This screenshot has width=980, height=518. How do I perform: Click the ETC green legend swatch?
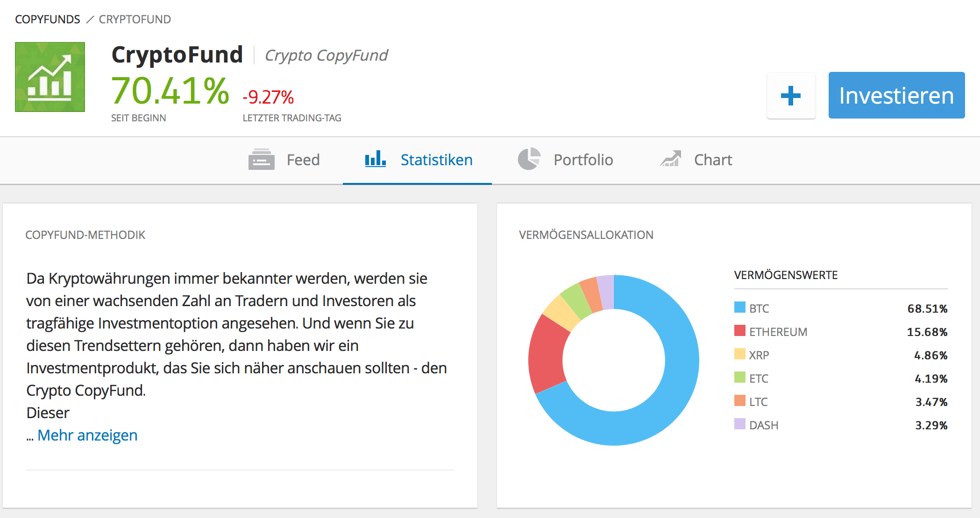[x=740, y=377]
